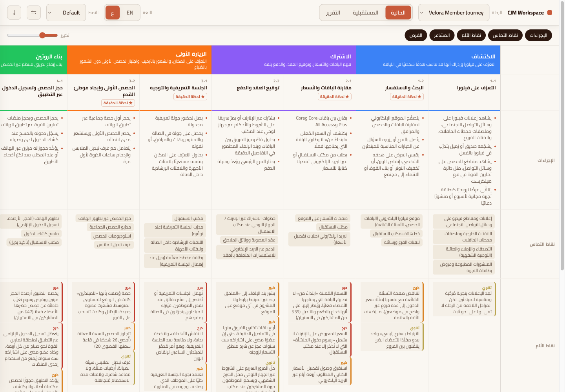The image size is (565, 392).
Task: Click the خط هاتف مكتب الاستقبال chip
Action: tap(396, 234)
